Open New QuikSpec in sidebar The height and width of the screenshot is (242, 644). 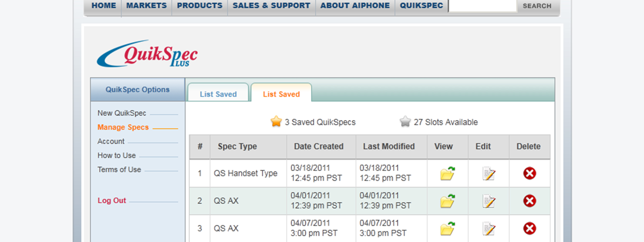[x=122, y=113]
